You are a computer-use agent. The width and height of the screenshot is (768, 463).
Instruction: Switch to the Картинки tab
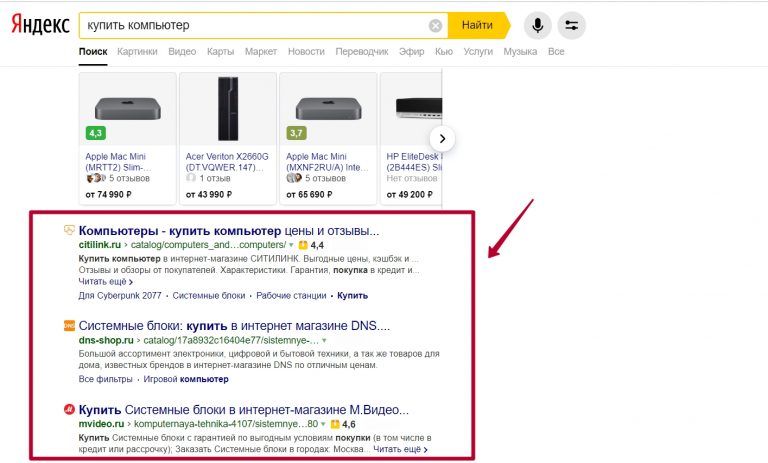click(x=137, y=51)
